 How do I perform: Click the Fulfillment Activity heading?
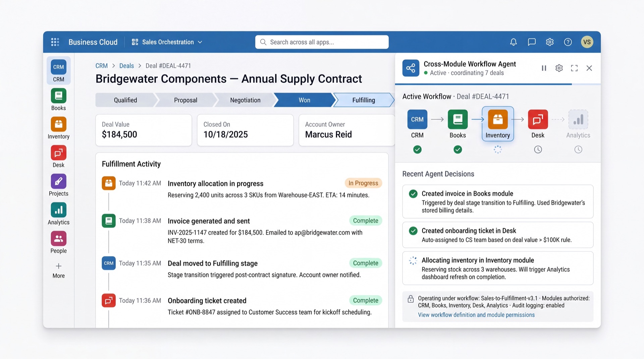tap(131, 164)
